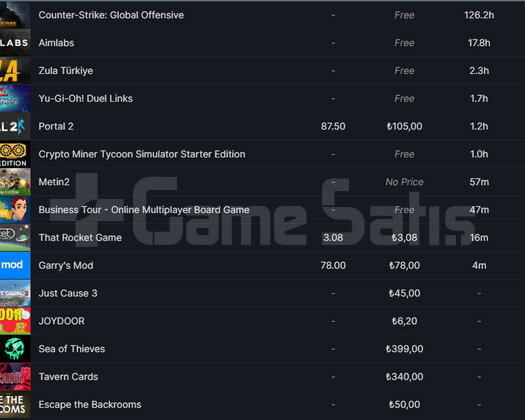Image resolution: width=525 pixels, height=420 pixels.
Task: Click the Yu-Gi-Oh! Duel Links icon
Action: tap(15, 98)
